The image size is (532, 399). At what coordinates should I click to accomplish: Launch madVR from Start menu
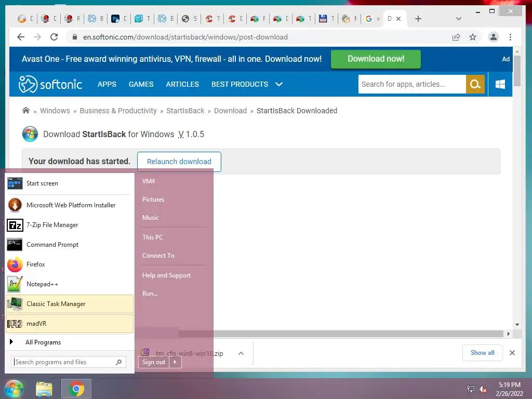70,323
